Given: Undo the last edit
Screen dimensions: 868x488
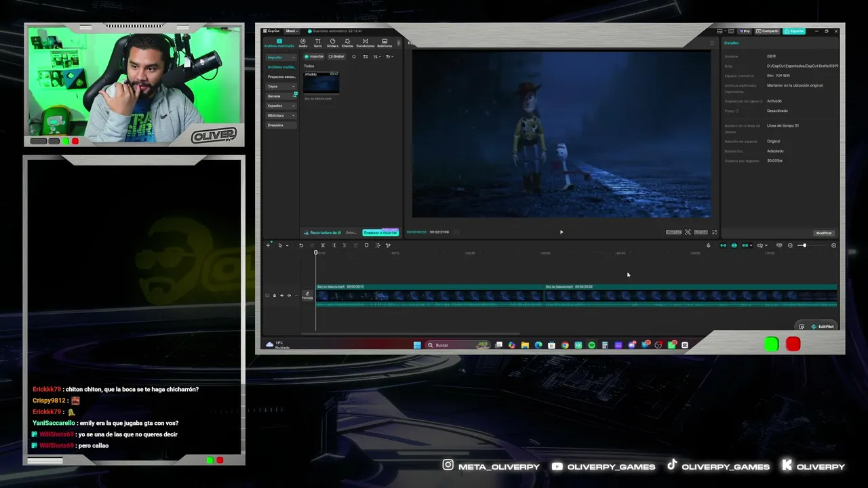Looking at the screenshot, I should 301,245.
